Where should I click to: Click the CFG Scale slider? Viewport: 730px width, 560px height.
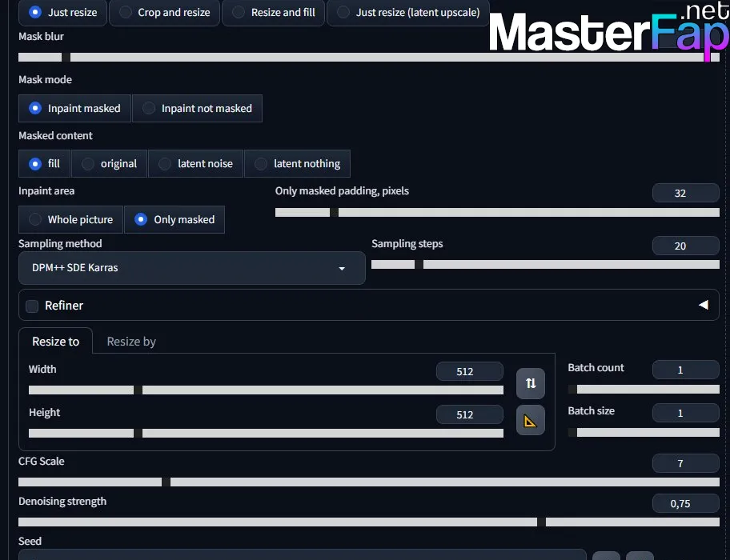pyautogui.click(x=369, y=482)
